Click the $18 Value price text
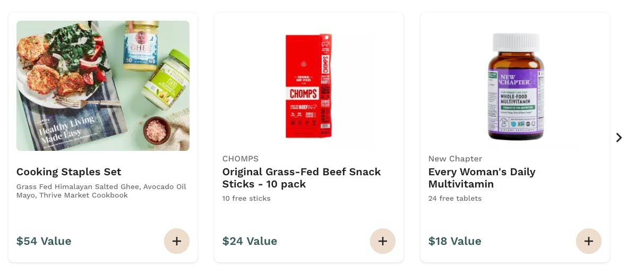Screen dimensions: 644x273 tap(455, 241)
